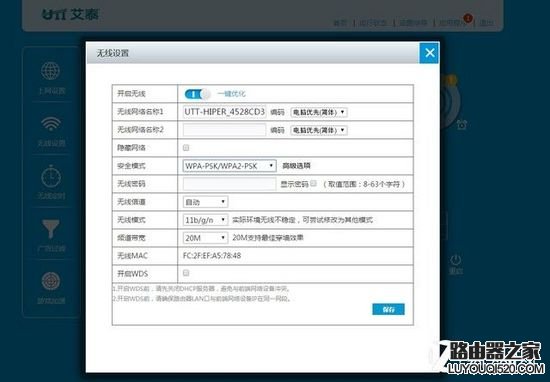Toggle the 开启无线 wireless switch
The image size is (550, 382).
197,94
